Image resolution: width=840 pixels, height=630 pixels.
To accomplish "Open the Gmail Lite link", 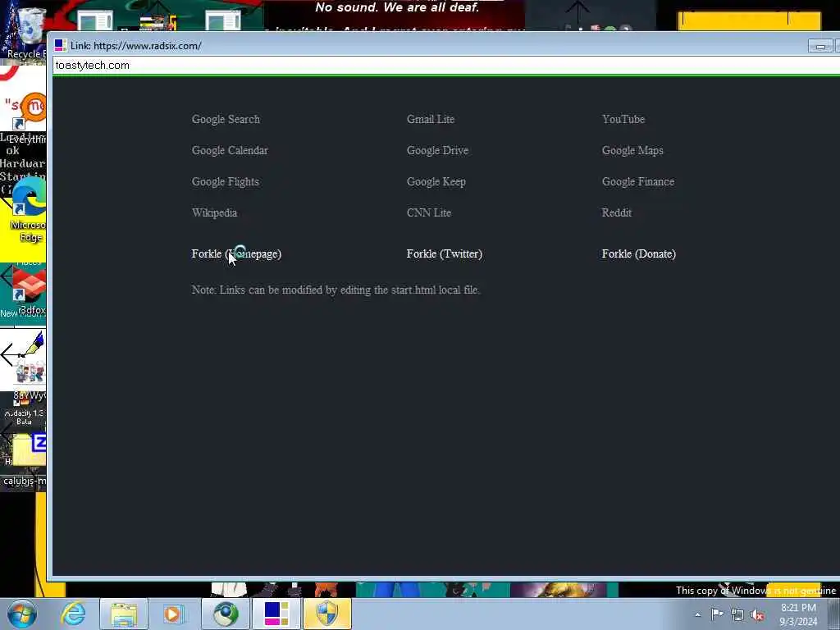I will pos(430,120).
